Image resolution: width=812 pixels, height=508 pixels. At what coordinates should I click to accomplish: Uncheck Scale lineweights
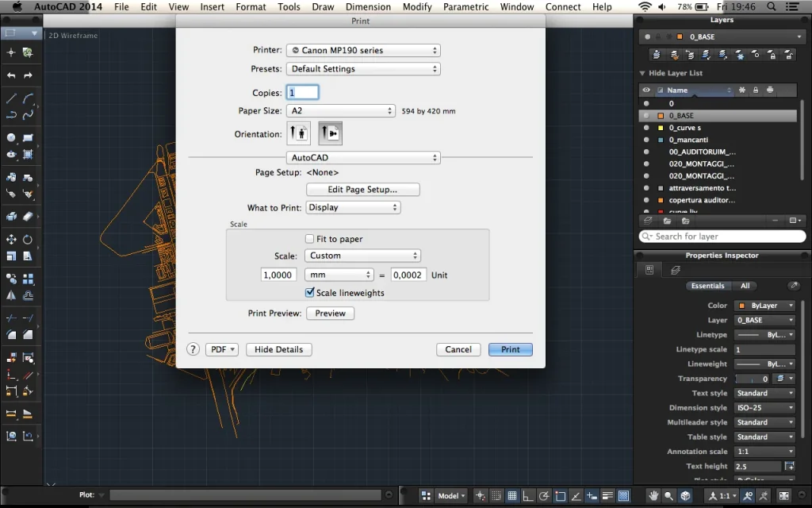[x=310, y=292]
